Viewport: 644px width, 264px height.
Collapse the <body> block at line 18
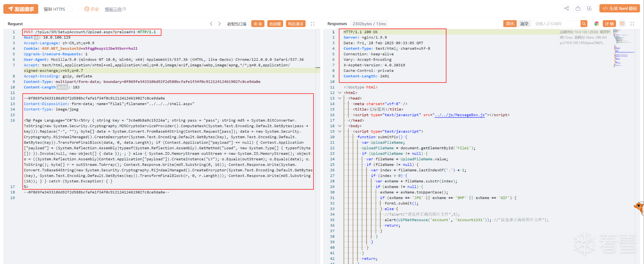340,126
